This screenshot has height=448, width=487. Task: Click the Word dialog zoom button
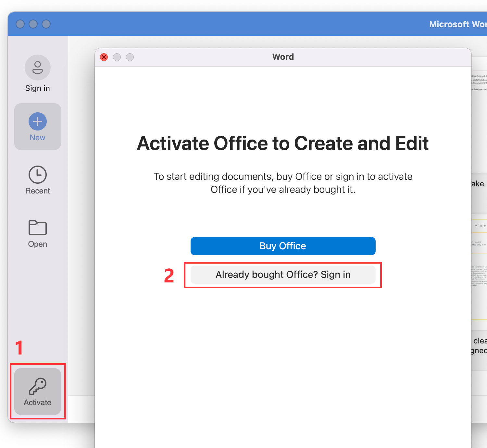(x=130, y=57)
